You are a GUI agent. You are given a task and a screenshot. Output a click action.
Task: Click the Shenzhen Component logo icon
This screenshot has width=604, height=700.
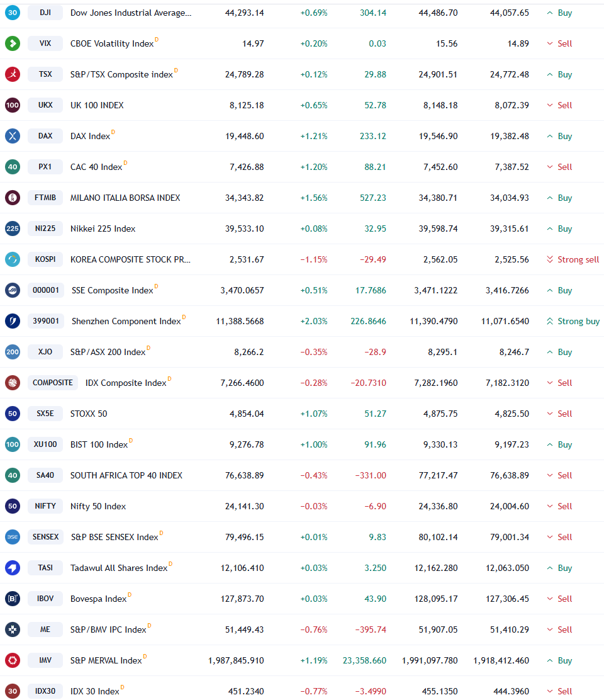[13, 320]
